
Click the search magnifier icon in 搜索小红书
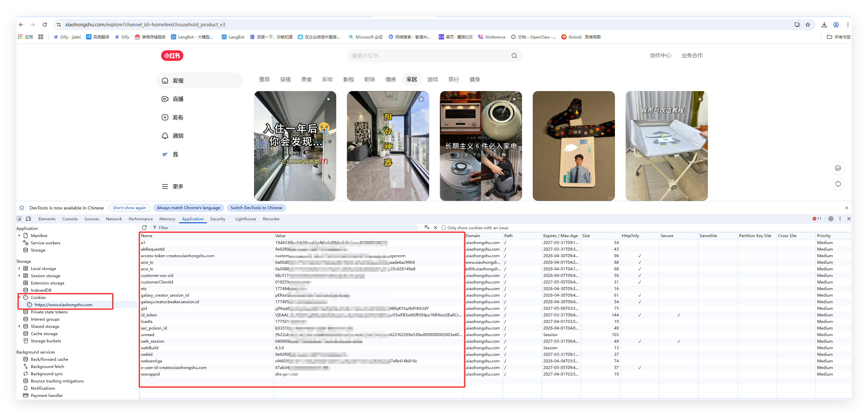pyautogui.click(x=514, y=56)
